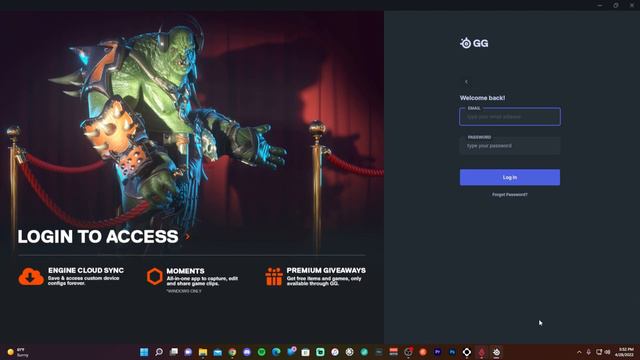Click the Welcome back! text

482,98
